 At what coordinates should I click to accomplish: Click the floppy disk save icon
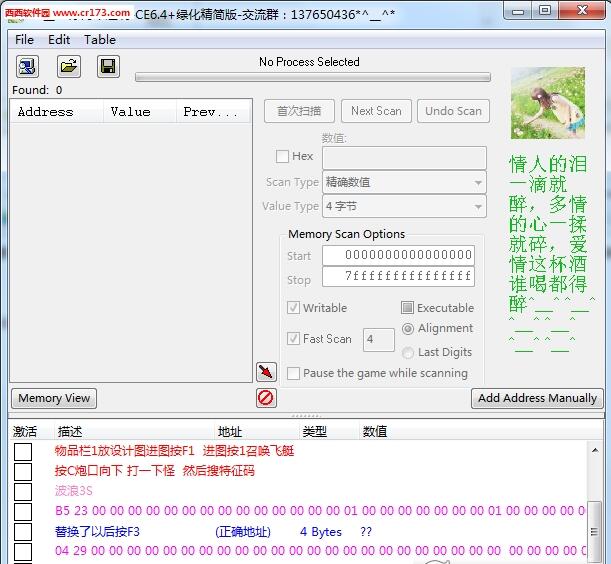point(108,67)
